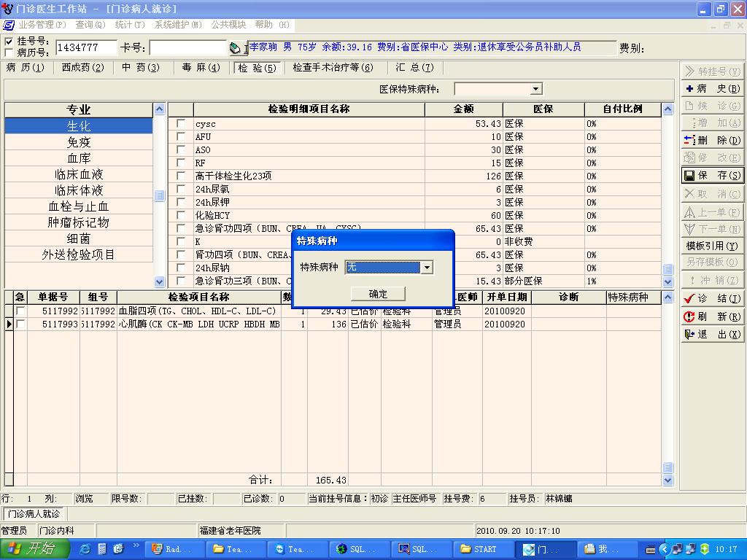Open the 统计(T) menu
The width and height of the screenshot is (747, 560).
[x=130, y=25]
